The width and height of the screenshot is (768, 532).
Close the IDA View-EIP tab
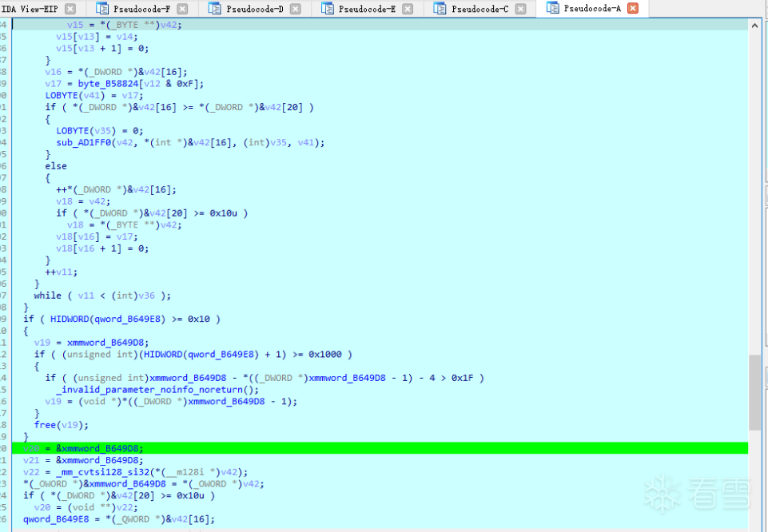pos(70,9)
